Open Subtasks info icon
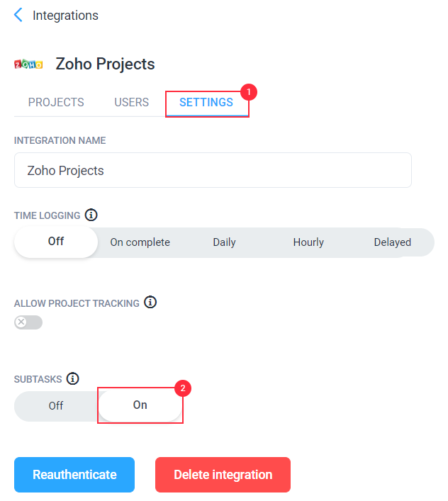Image resolution: width=448 pixels, height=501 pixels. click(x=72, y=378)
